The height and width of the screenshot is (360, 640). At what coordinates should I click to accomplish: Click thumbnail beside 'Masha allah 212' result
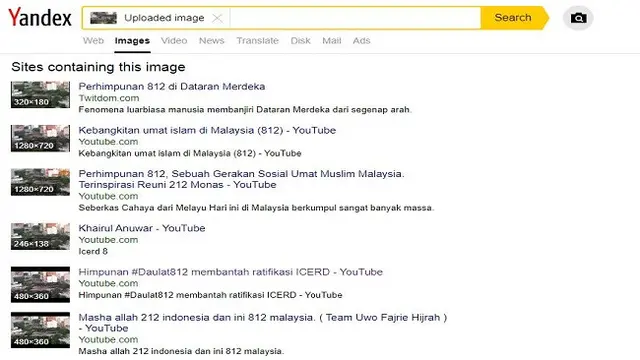click(x=40, y=330)
